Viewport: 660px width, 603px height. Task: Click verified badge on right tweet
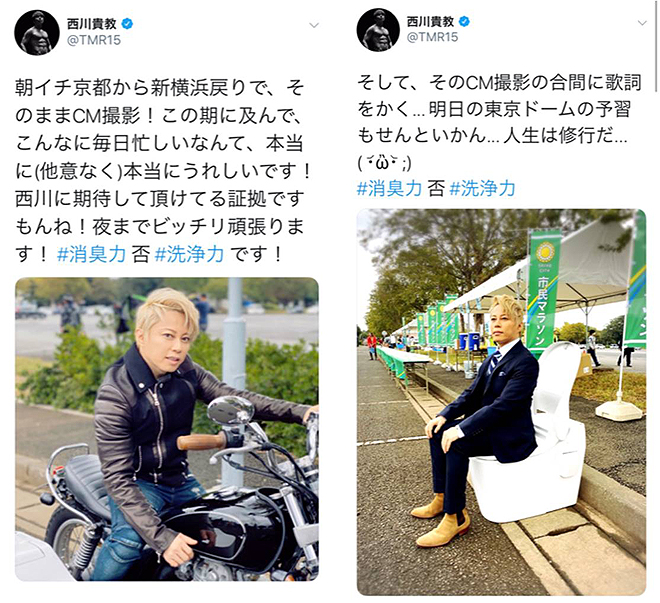464,21
